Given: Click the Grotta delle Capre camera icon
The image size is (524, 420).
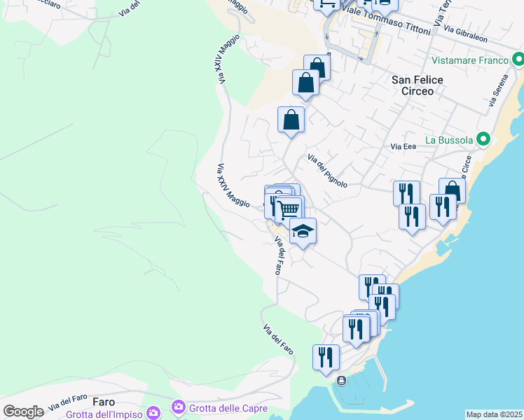Looking at the screenshot, I should coord(179,407).
